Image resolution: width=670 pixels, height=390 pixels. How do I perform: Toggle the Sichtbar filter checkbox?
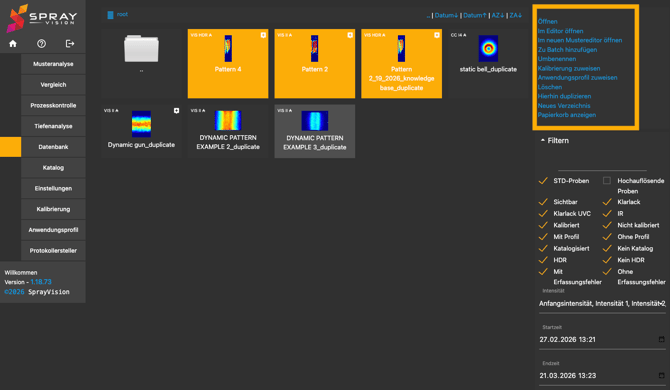point(543,202)
